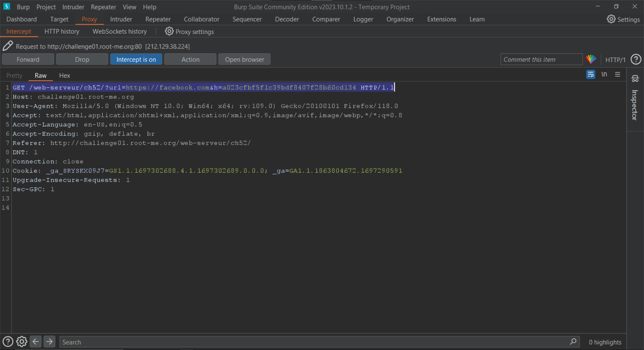The width and height of the screenshot is (644, 350).
Task: Open the Repeater menu in menu bar
Action: tap(103, 7)
